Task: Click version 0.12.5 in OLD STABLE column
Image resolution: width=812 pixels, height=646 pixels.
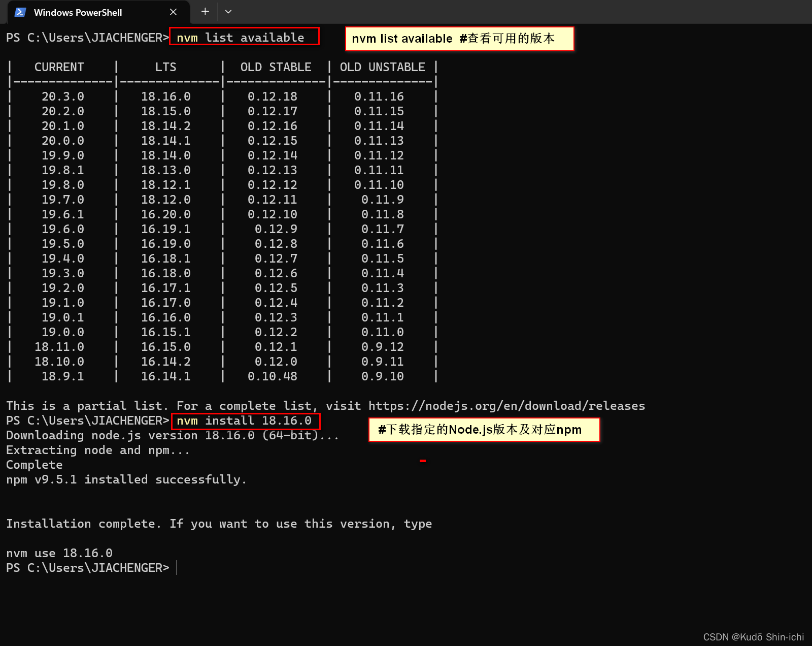Action: (276, 288)
